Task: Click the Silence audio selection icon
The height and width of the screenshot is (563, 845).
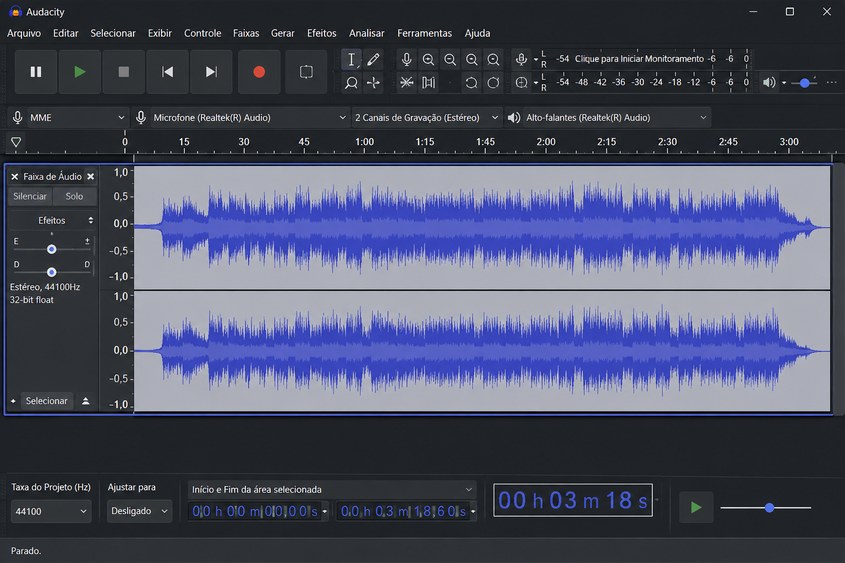Action: coord(428,83)
